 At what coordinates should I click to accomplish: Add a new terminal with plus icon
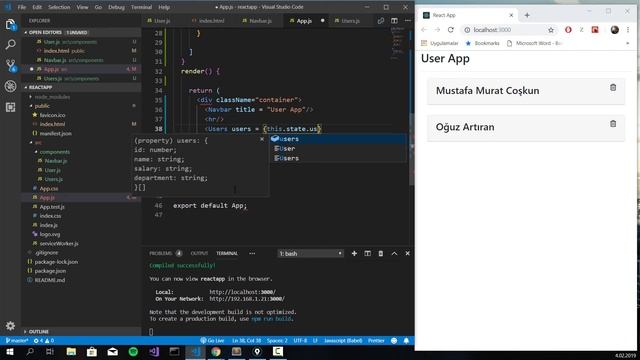[354, 253]
